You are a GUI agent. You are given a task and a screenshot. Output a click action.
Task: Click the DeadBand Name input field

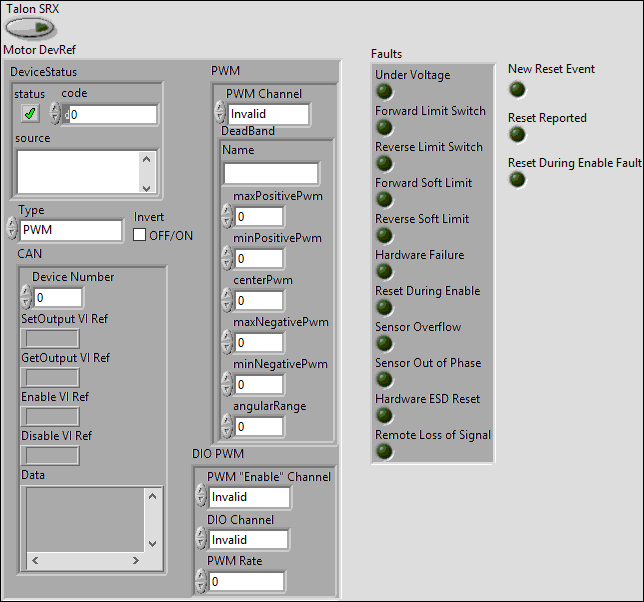pyautogui.click(x=270, y=173)
